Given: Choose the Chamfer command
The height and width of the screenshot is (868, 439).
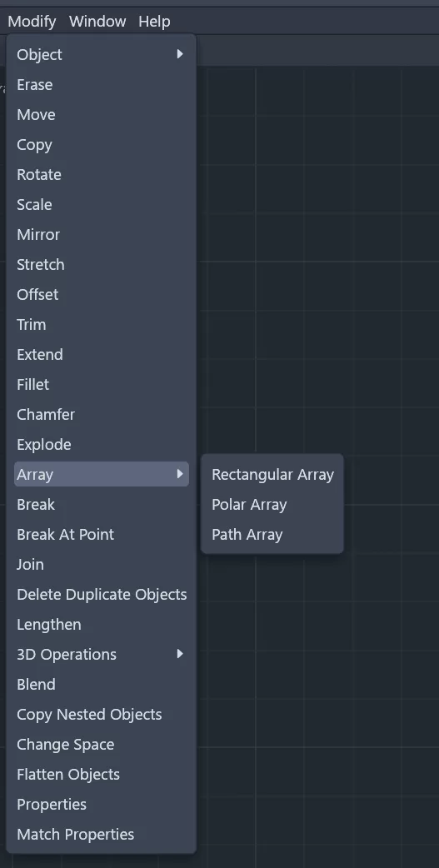Looking at the screenshot, I should click(x=102, y=414).
